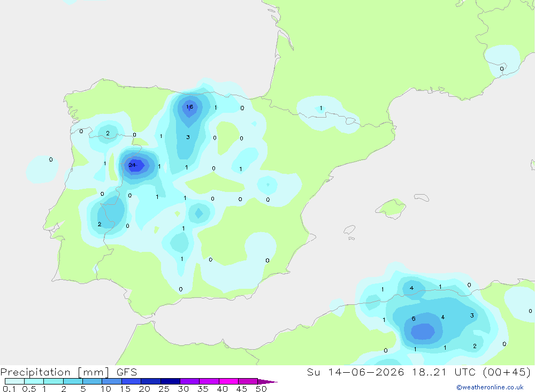Click the legend label "0.5"
The height and width of the screenshot is (392, 535).
coord(29,389)
